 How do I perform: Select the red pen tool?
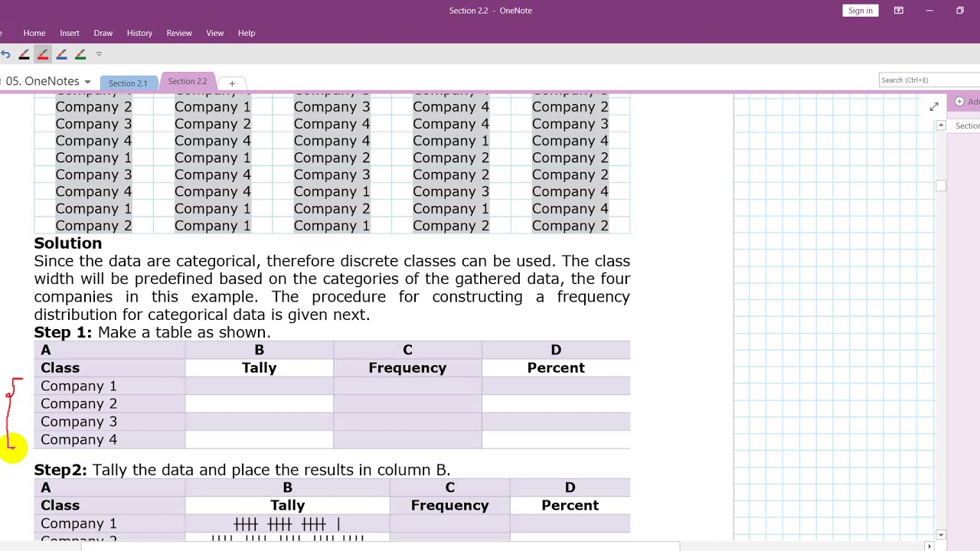click(43, 54)
